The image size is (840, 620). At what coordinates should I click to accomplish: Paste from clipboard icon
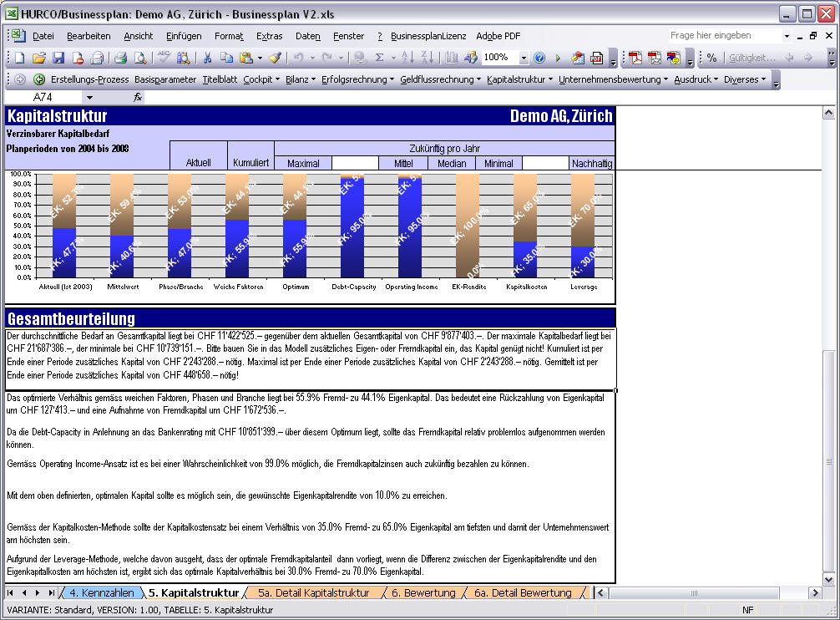[245, 58]
